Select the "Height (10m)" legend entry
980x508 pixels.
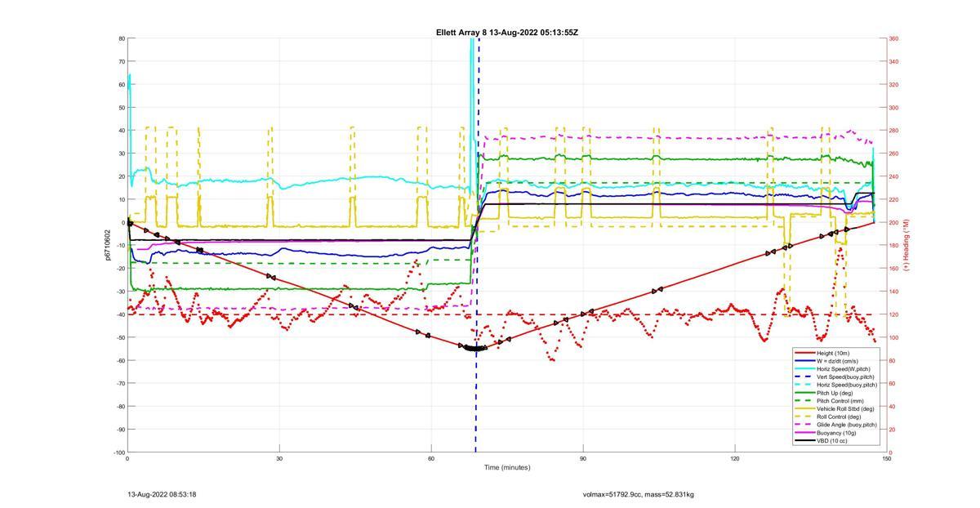(836, 353)
